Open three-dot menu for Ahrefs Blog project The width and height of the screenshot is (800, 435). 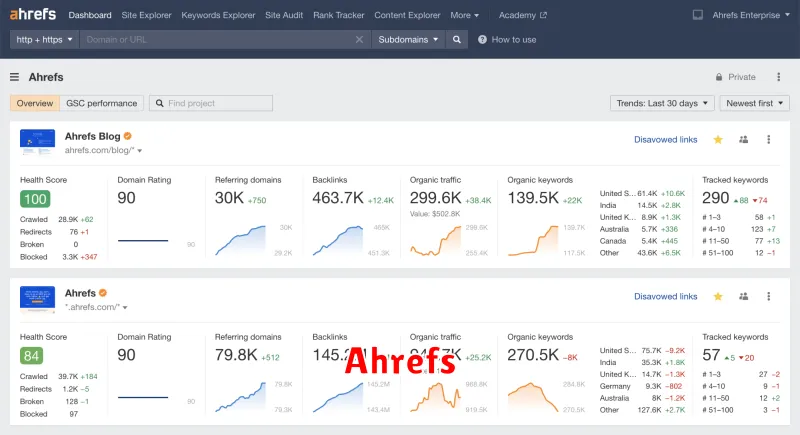(768, 140)
